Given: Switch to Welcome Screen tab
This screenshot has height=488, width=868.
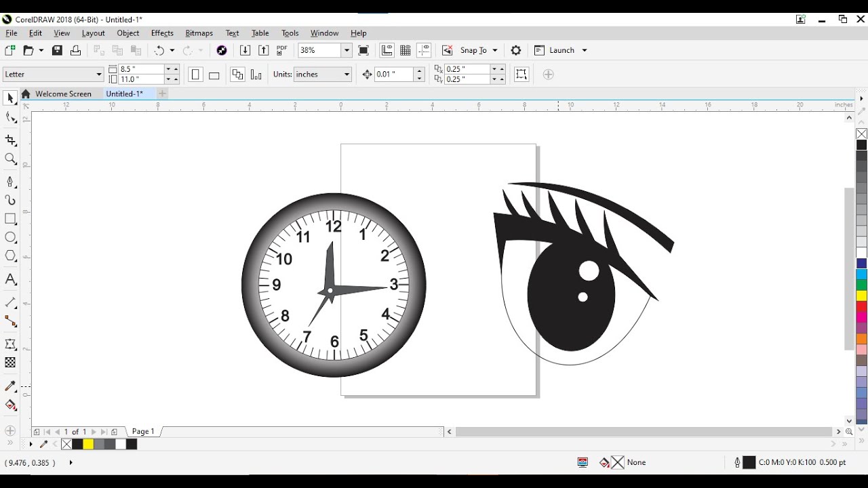Looking at the screenshot, I should 63,94.
